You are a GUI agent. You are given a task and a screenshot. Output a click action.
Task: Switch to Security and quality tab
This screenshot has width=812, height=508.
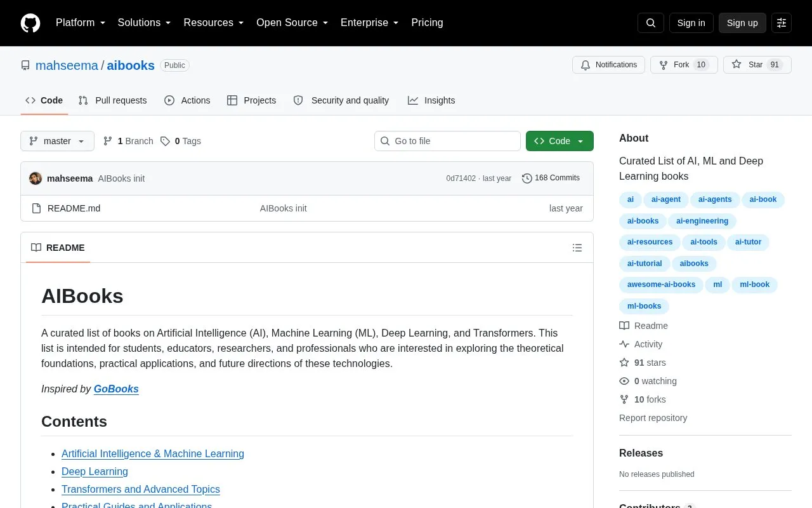(341, 100)
